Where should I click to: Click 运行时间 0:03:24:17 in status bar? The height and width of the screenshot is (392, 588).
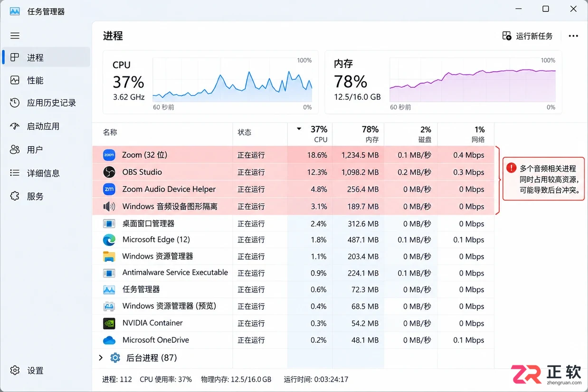(x=316, y=379)
